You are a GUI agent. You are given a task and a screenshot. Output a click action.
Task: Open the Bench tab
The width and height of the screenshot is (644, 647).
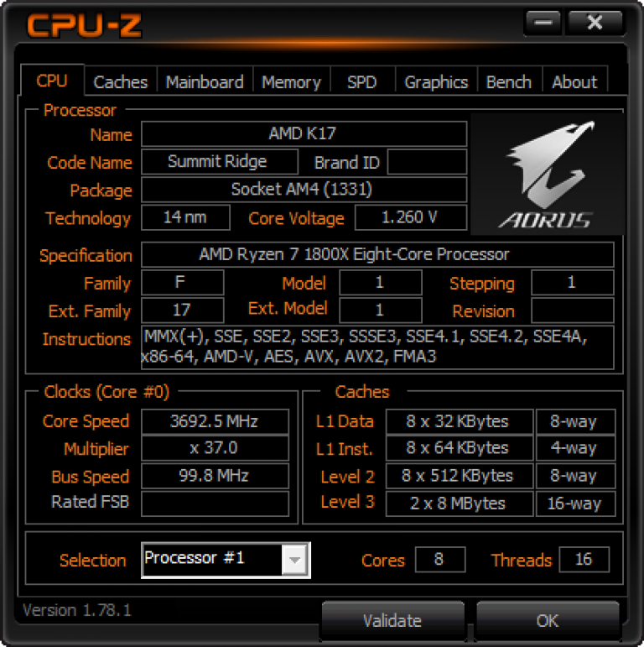509,81
